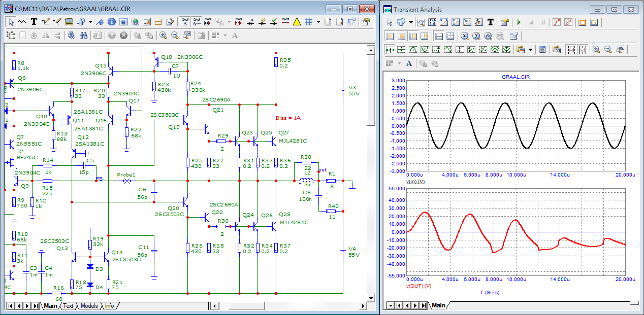Open the Models tab

pyautogui.click(x=89, y=306)
